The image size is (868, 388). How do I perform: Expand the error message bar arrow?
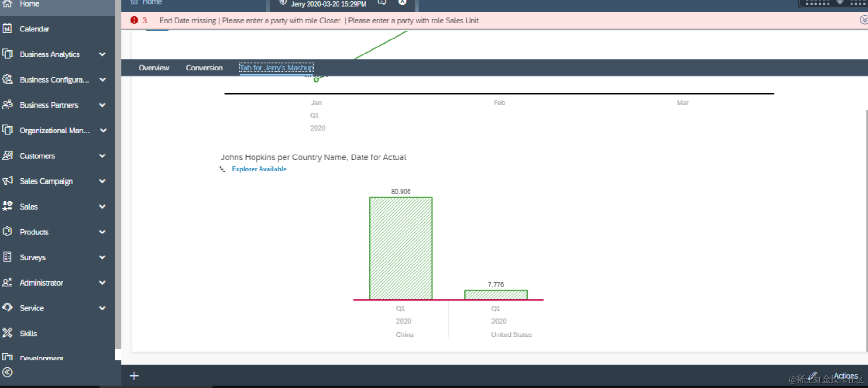point(864,20)
